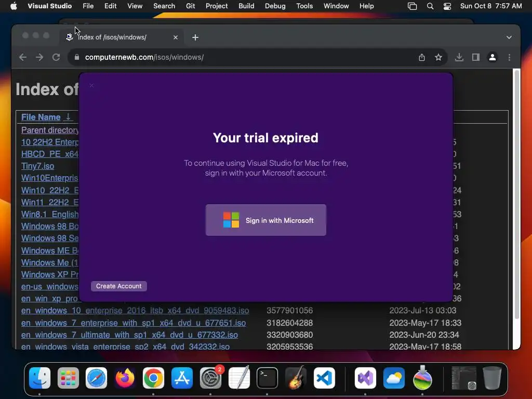
Task: Click date 2023-Jun-20 23:34
Action: pyautogui.click(x=424, y=335)
